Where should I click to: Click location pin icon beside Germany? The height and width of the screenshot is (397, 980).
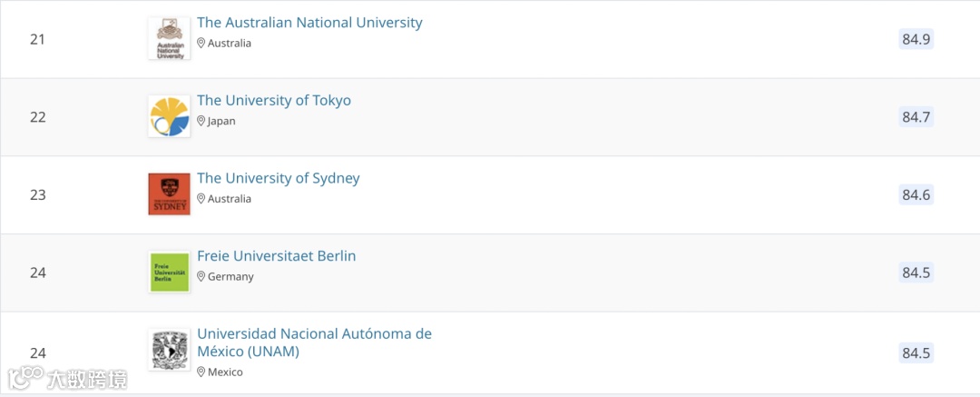201,276
